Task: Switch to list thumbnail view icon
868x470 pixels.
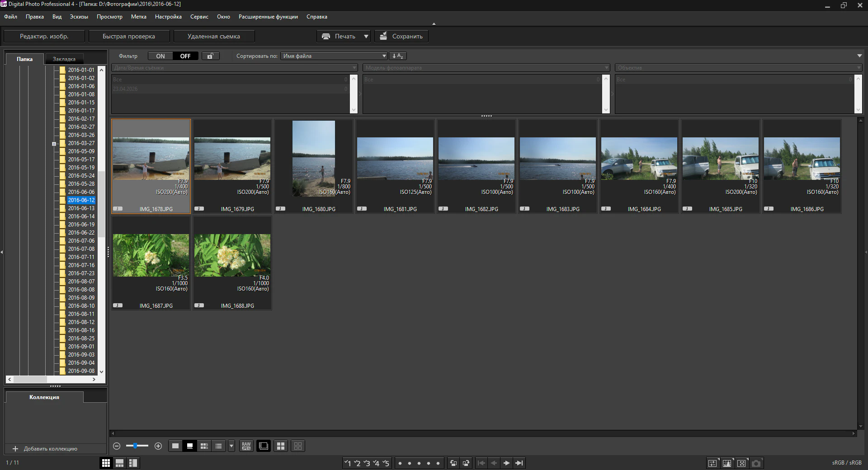Action: coord(219,446)
